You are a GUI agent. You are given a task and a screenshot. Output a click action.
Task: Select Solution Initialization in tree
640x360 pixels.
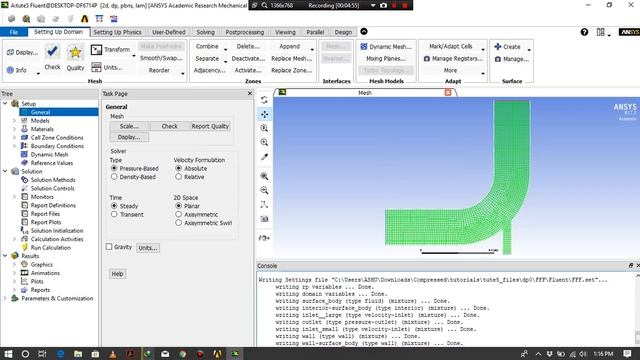coord(57,231)
